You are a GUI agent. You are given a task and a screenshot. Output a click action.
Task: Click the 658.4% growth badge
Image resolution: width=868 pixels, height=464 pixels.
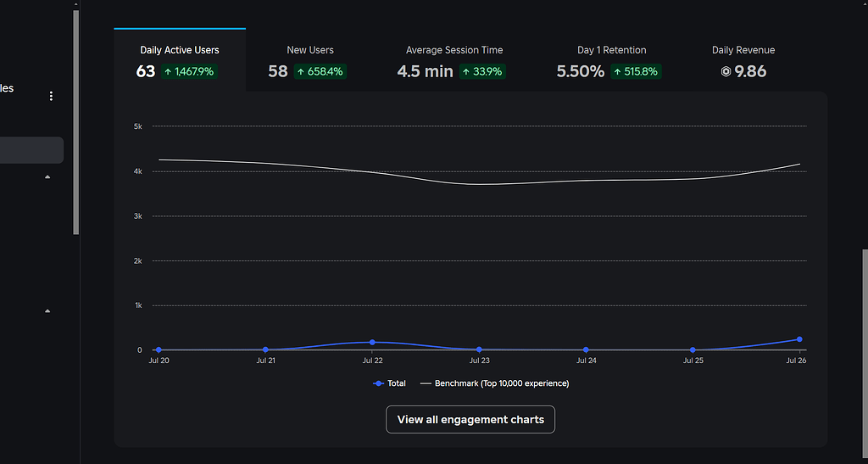(x=320, y=72)
